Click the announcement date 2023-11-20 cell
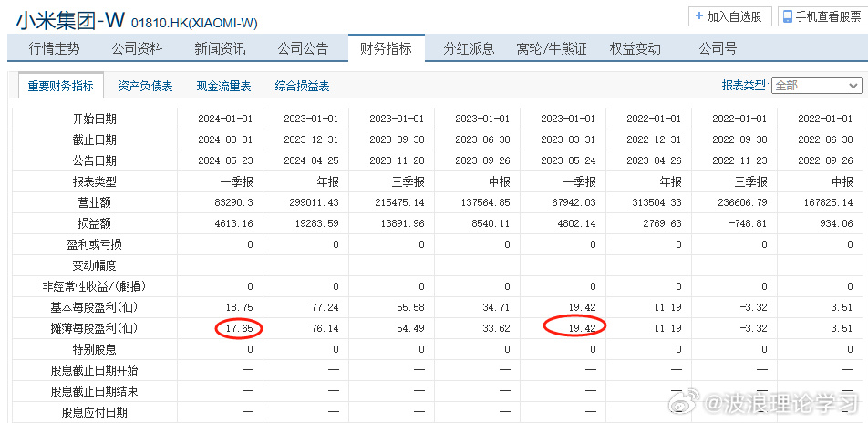 [397, 160]
